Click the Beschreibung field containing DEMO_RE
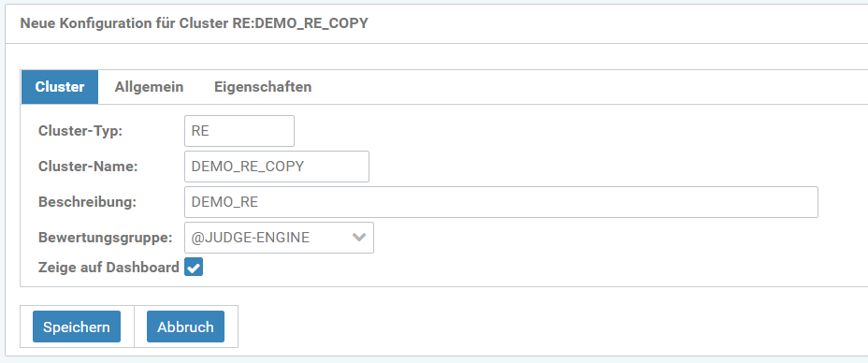 501,202
